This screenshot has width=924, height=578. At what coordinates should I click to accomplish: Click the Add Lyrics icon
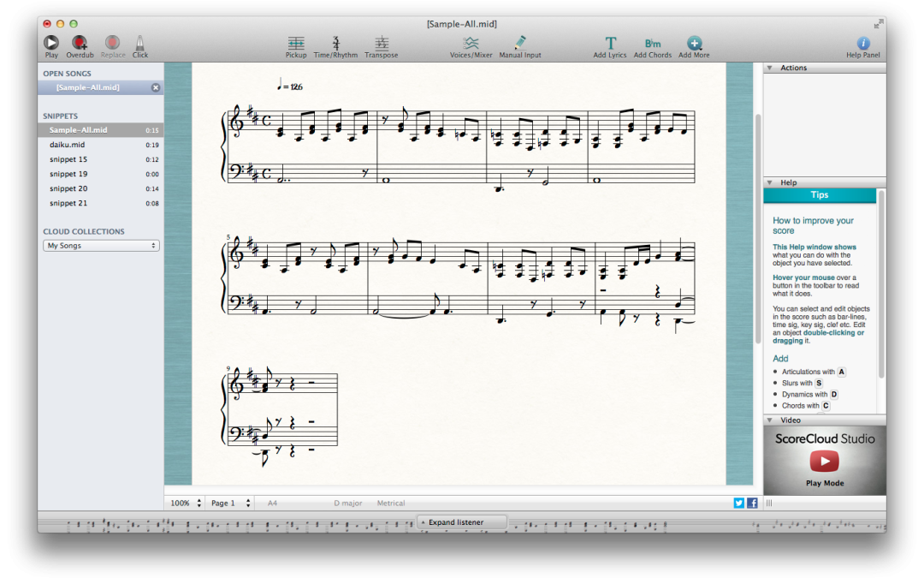(610, 43)
